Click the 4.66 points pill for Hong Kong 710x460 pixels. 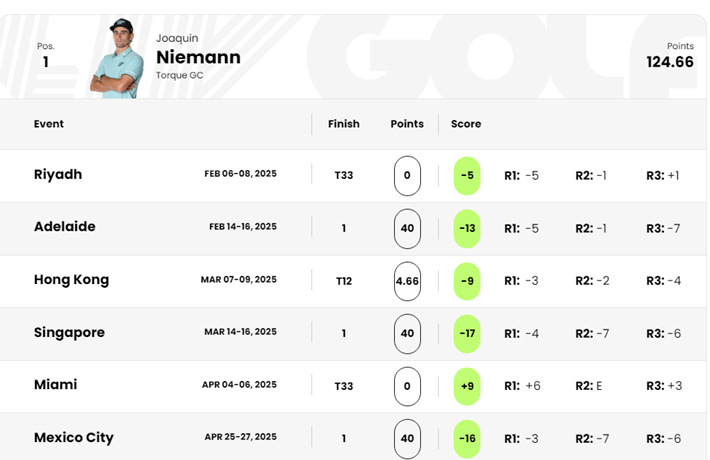coord(407,281)
